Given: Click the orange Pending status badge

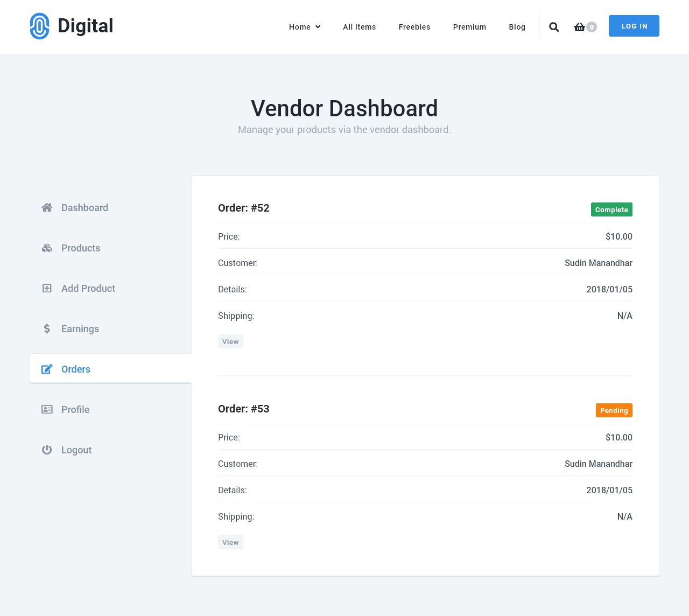Looking at the screenshot, I should point(614,411).
